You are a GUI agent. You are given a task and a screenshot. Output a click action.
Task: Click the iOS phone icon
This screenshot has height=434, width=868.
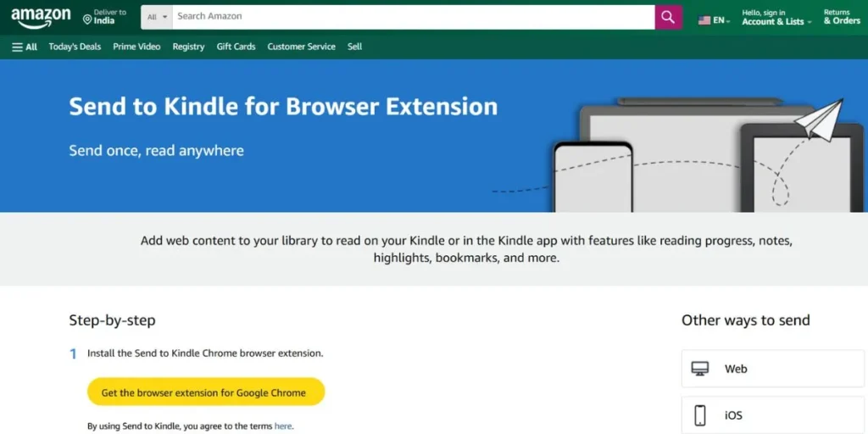pyautogui.click(x=699, y=415)
